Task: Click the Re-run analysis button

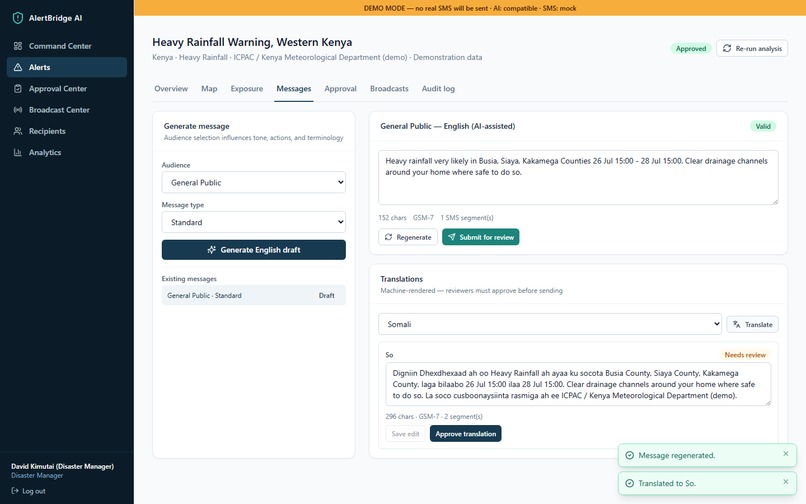Action: 752,48
